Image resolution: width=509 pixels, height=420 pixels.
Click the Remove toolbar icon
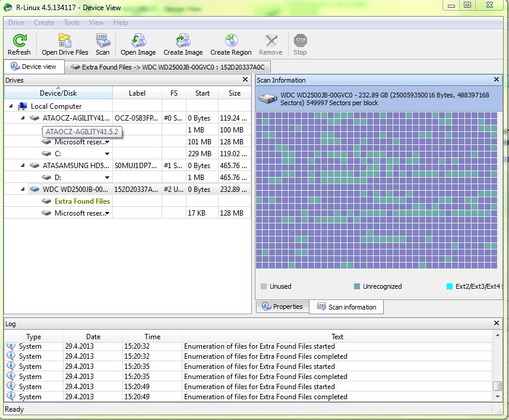point(271,40)
